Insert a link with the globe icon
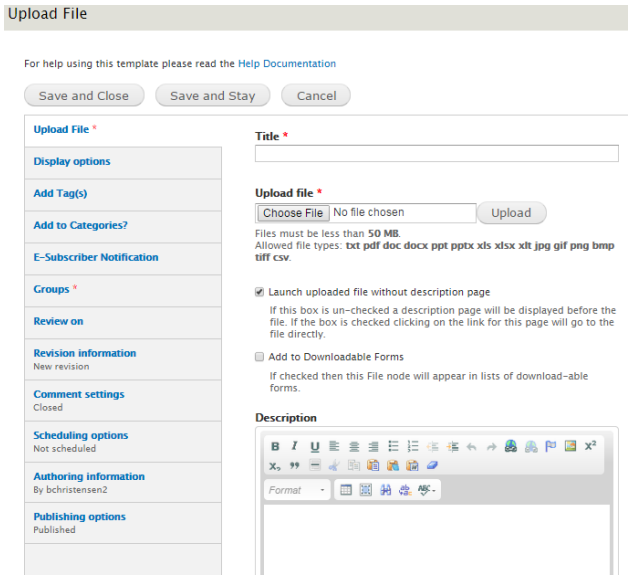This screenshot has height=585, width=631. 511,446
